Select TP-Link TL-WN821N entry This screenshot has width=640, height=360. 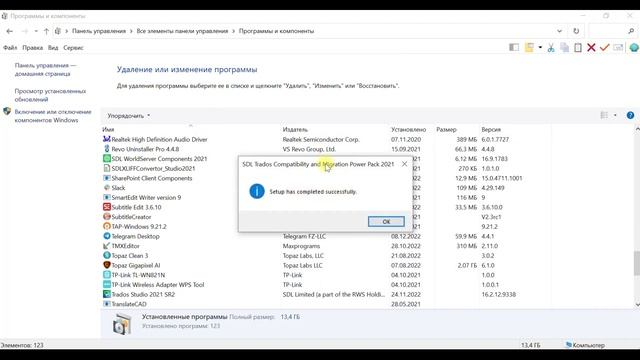pos(138,275)
